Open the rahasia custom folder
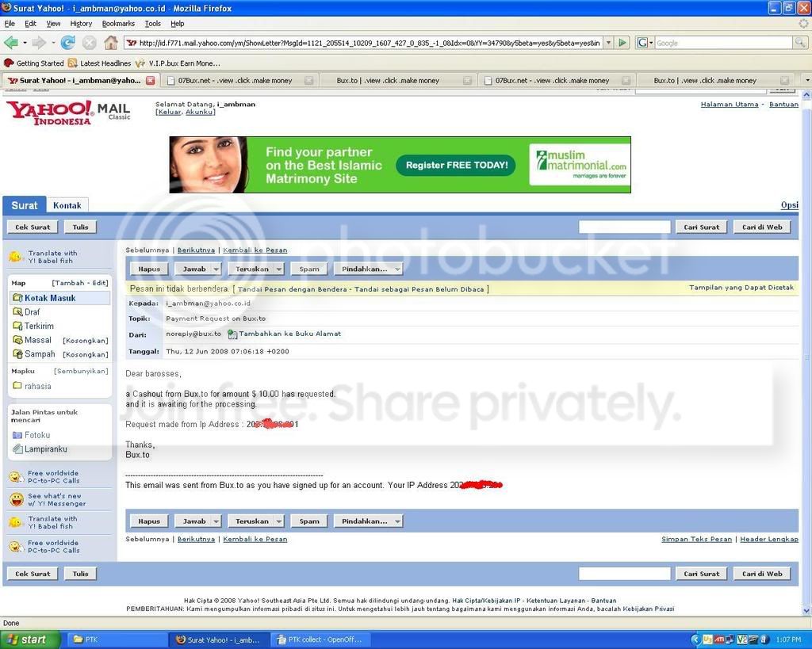The height and width of the screenshot is (649, 812). pos(37,386)
